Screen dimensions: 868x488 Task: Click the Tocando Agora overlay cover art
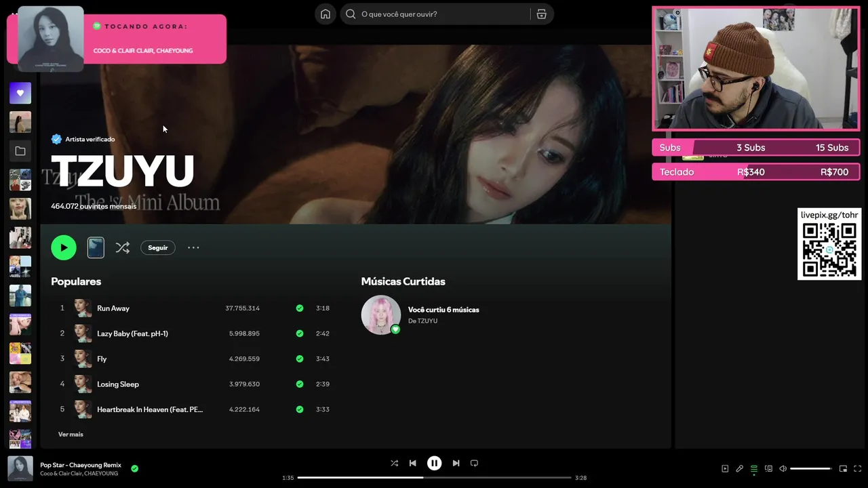(x=50, y=39)
